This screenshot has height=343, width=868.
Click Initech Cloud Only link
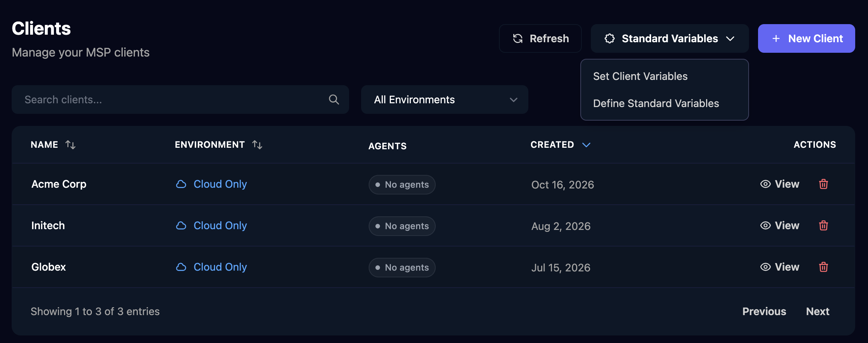point(220,225)
